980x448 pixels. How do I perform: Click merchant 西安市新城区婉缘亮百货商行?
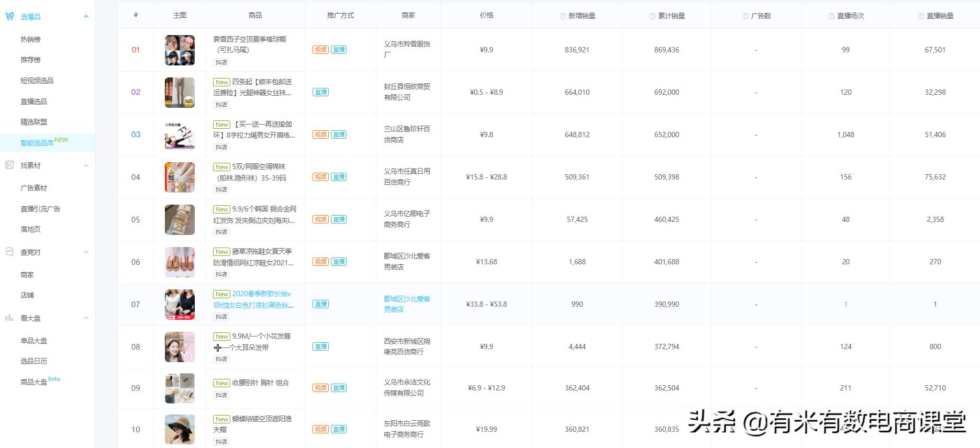(407, 346)
